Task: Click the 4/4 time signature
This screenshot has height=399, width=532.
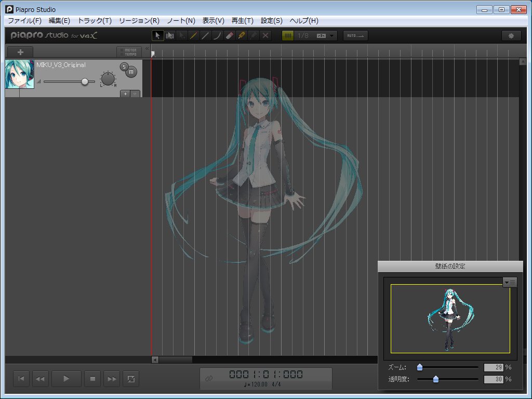Action: 276,384
